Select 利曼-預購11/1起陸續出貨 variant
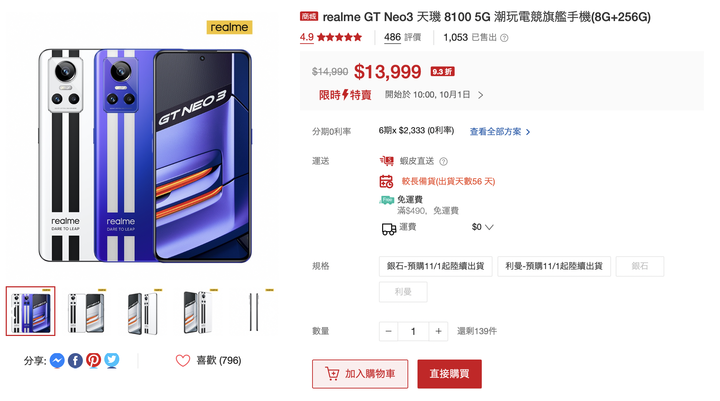This screenshot has width=720, height=401. point(554,266)
